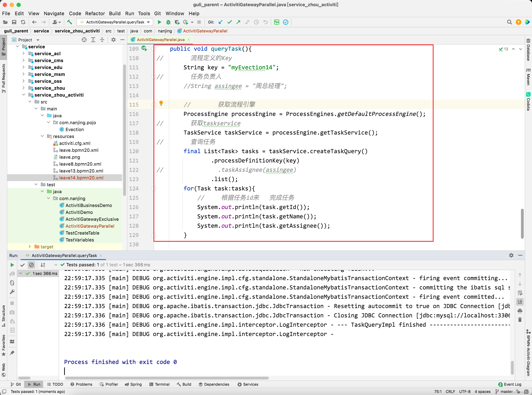
Task: Click the Select Opened File target icon
Action: [84, 40]
